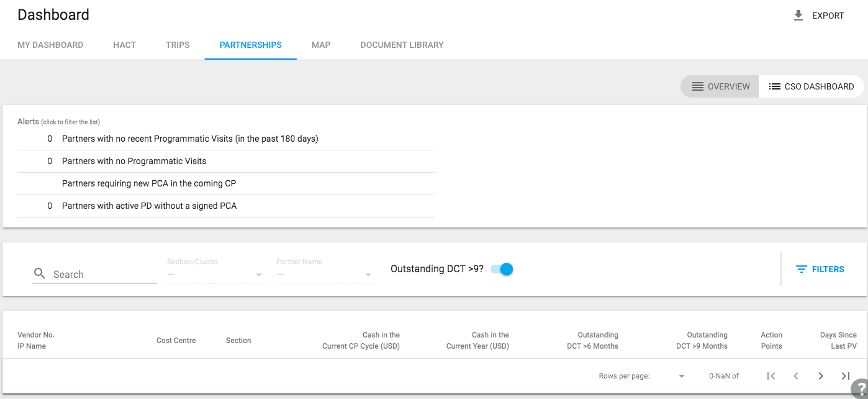Switch to the HACT tab

tap(124, 45)
